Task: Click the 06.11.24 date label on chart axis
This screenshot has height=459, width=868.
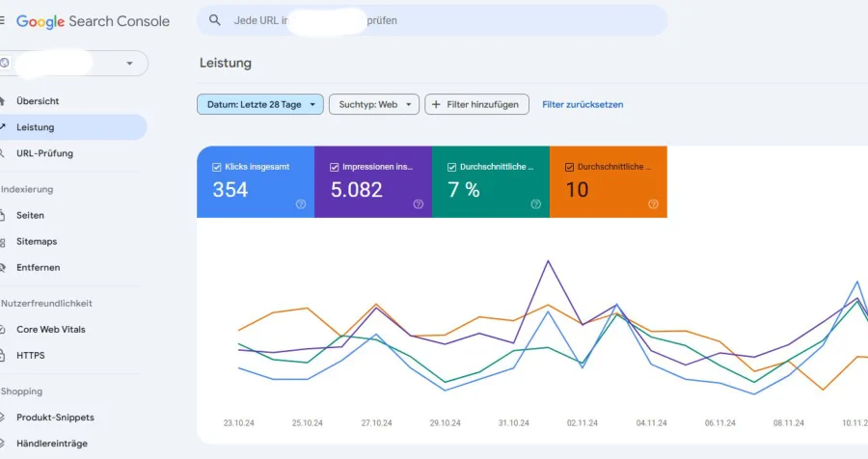Action: 720,423
